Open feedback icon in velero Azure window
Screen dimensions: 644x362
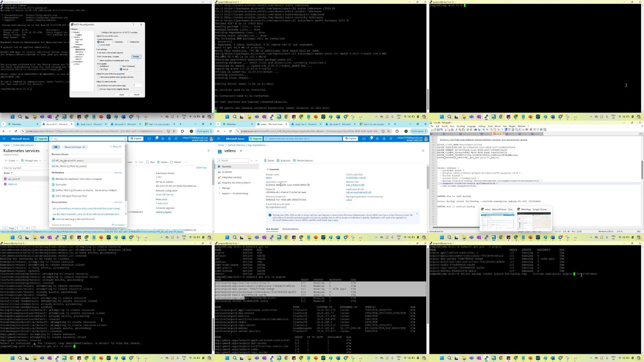tap(391, 139)
